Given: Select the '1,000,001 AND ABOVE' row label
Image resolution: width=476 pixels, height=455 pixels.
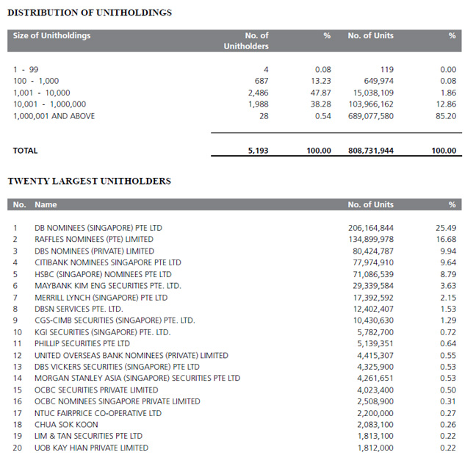Looking at the screenshot, I should click(x=54, y=116).
